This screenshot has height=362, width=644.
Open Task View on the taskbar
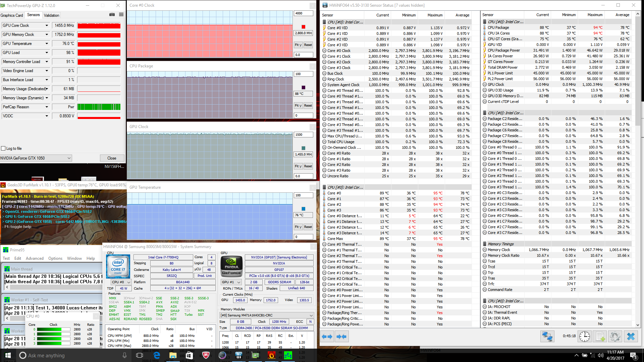[x=140, y=355]
